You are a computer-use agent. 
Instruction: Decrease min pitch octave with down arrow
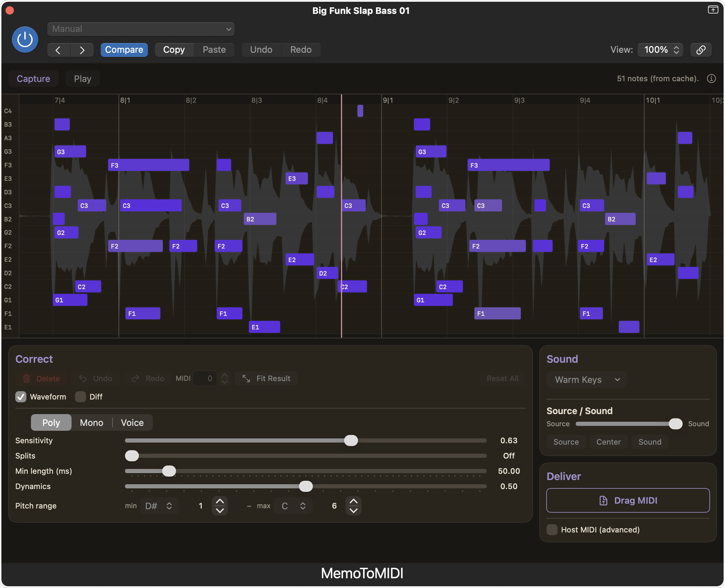(220, 510)
